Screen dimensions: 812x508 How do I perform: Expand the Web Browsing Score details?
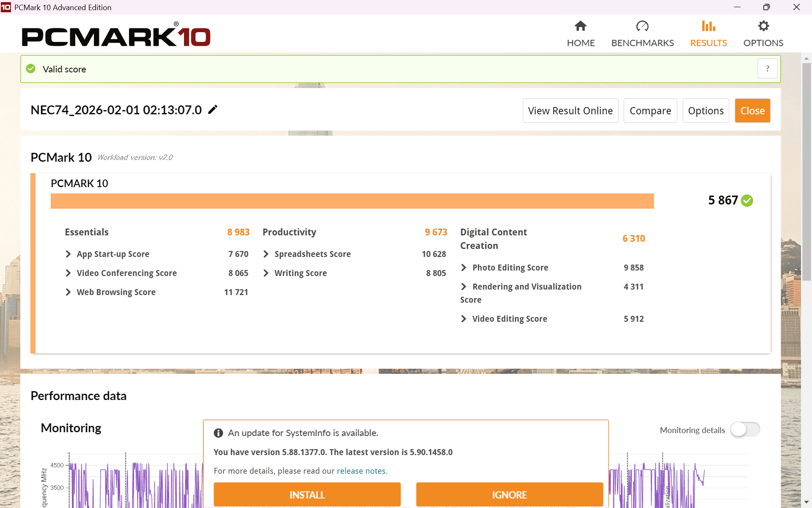[69, 292]
